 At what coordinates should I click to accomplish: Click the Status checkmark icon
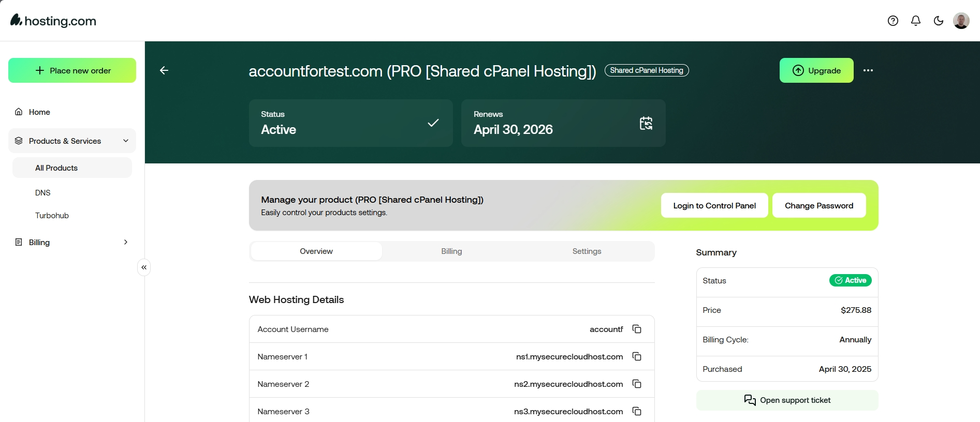tap(433, 123)
